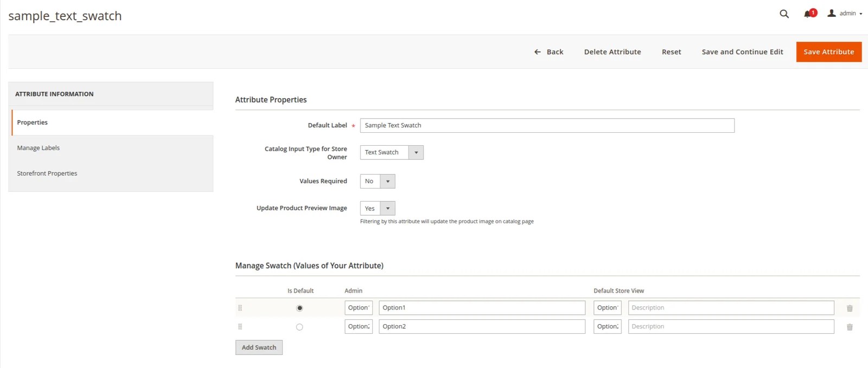This screenshot has width=868, height=368.
Task: Click the Add Swatch button
Action: click(x=259, y=347)
